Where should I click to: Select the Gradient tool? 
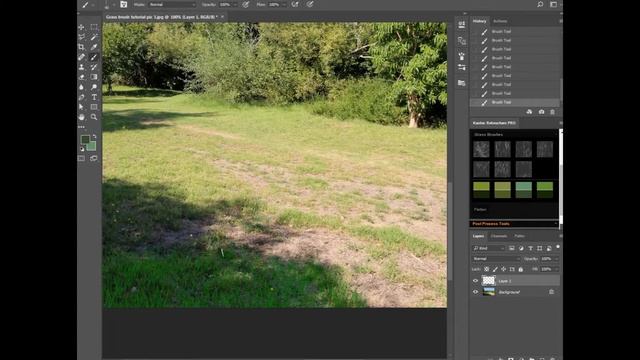tap(94, 77)
